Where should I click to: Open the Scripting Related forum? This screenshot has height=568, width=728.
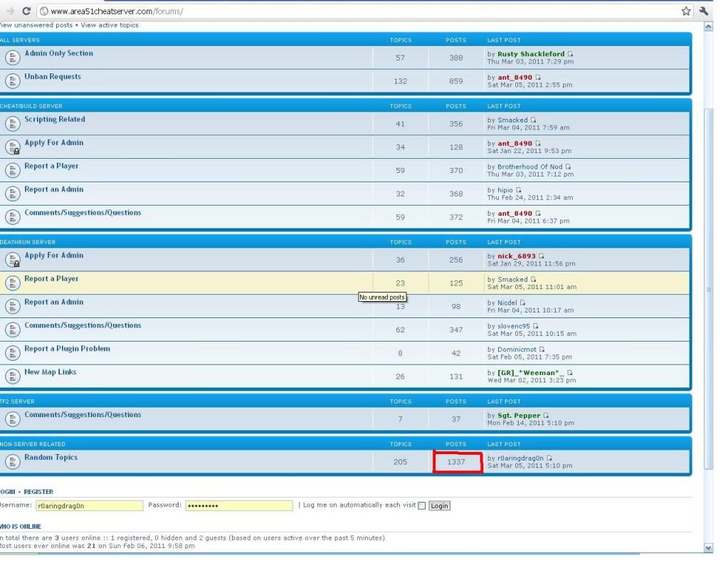click(55, 120)
